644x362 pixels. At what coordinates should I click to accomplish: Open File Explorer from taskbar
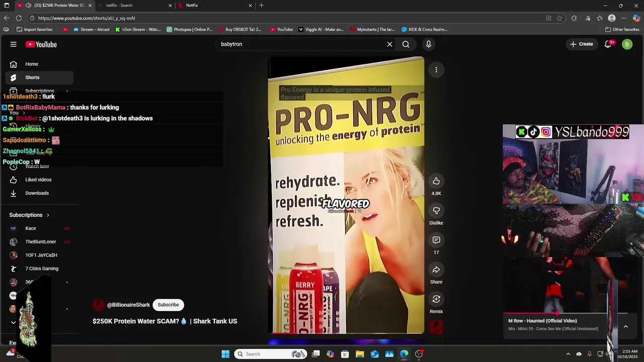360,354
